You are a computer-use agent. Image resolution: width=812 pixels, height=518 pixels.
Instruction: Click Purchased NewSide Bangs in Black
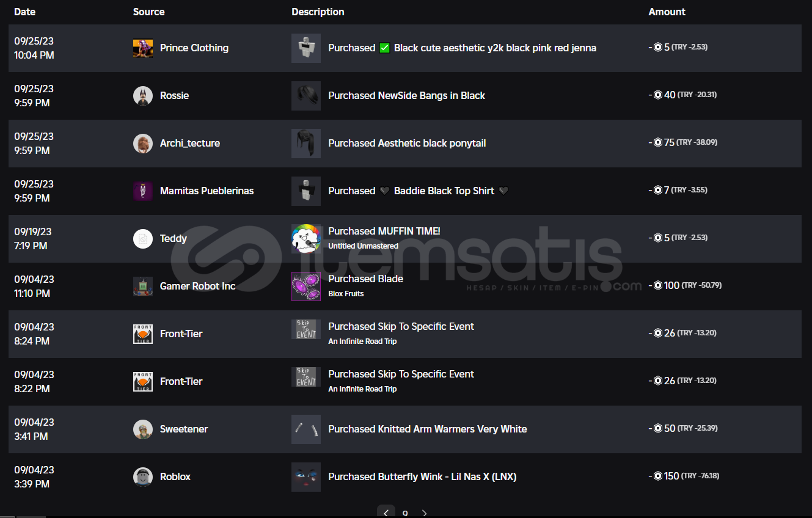[x=407, y=96]
